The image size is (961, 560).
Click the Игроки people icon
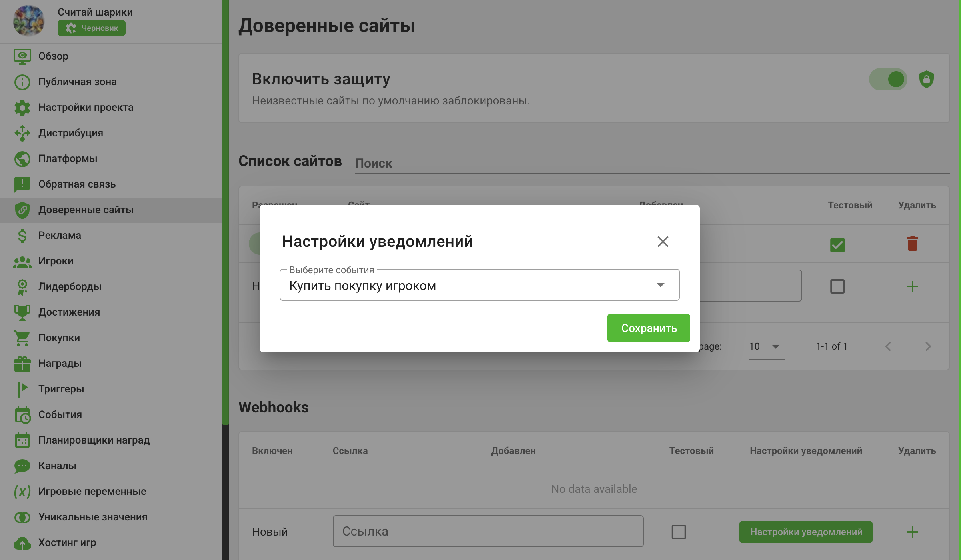(22, 262)
